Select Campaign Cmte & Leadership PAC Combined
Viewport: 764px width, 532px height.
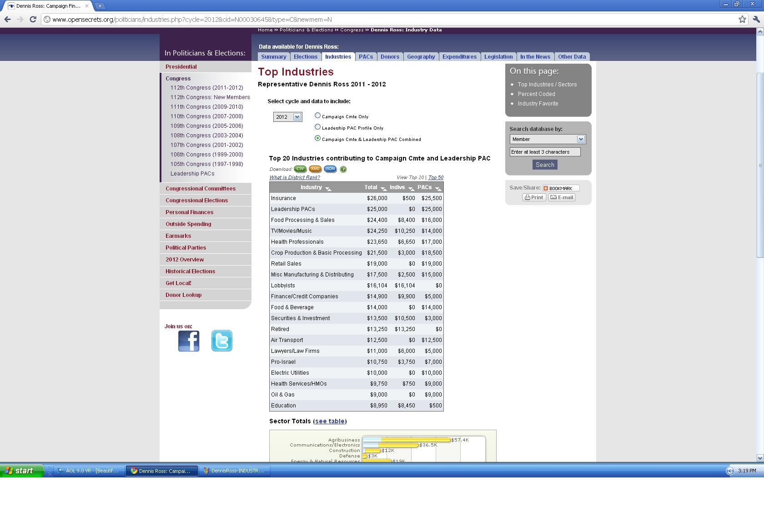pyautogui.click(x=317, y=138)
